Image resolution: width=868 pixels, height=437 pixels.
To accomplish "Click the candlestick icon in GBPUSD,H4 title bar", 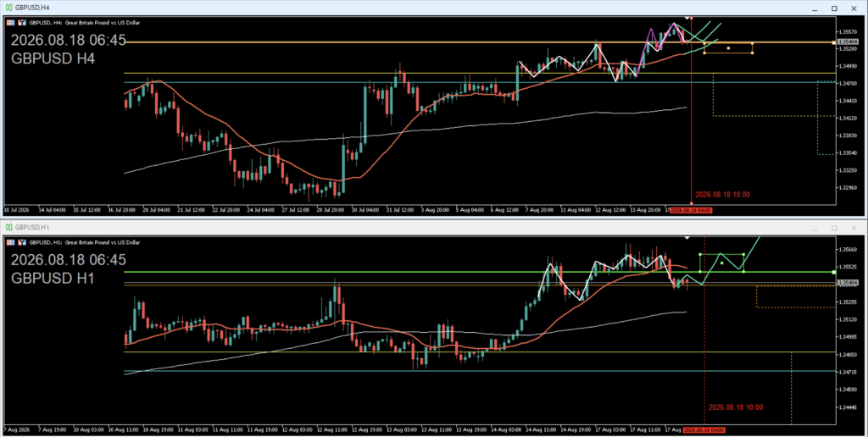I will [8, 8].
